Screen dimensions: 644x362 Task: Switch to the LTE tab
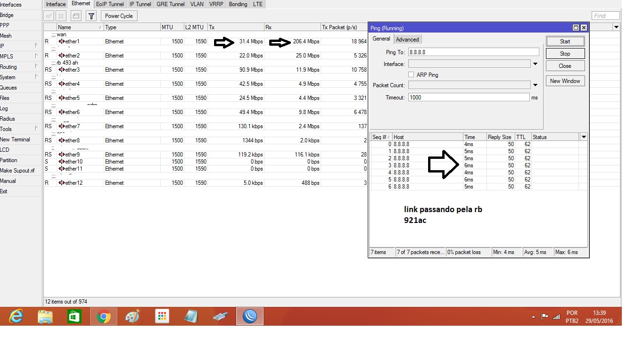(x=258, y=4)
